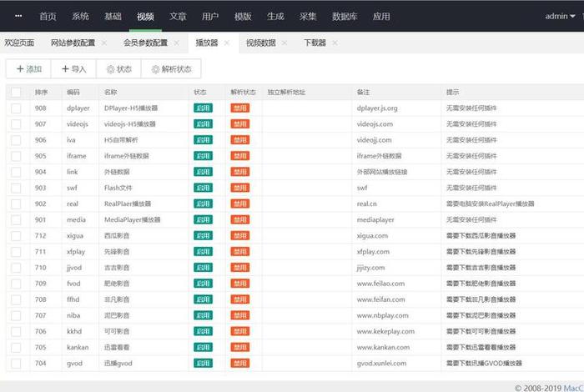The width and height of the screenshot is (584, 392).
Task: Open the three-dots menu in top bar
Action: click(18, 16)
